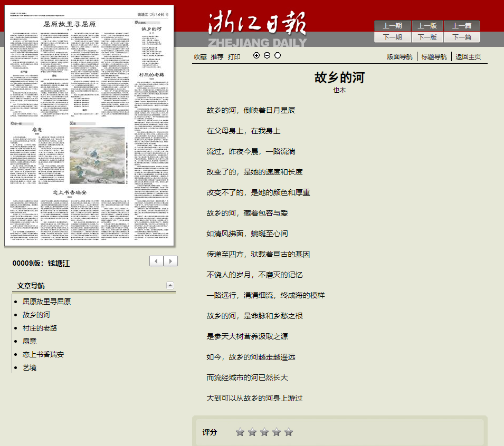Click the 上一篇 button

[x=462, y=26]
